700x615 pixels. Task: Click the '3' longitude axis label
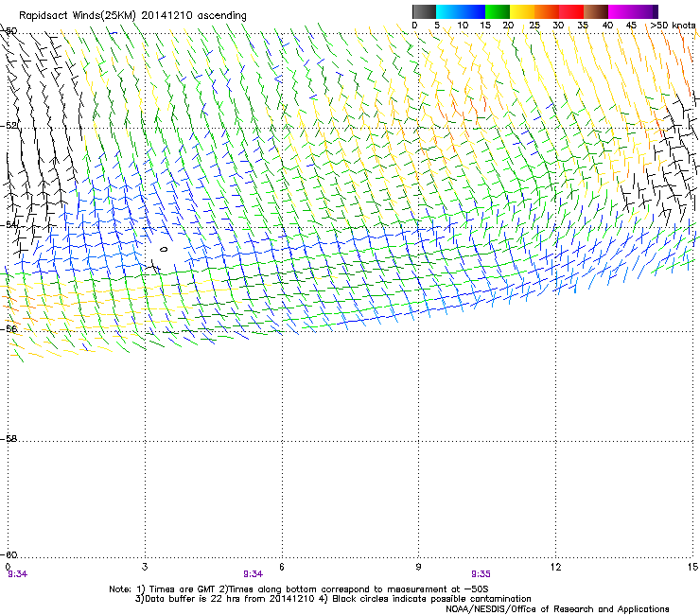[145, 567]
